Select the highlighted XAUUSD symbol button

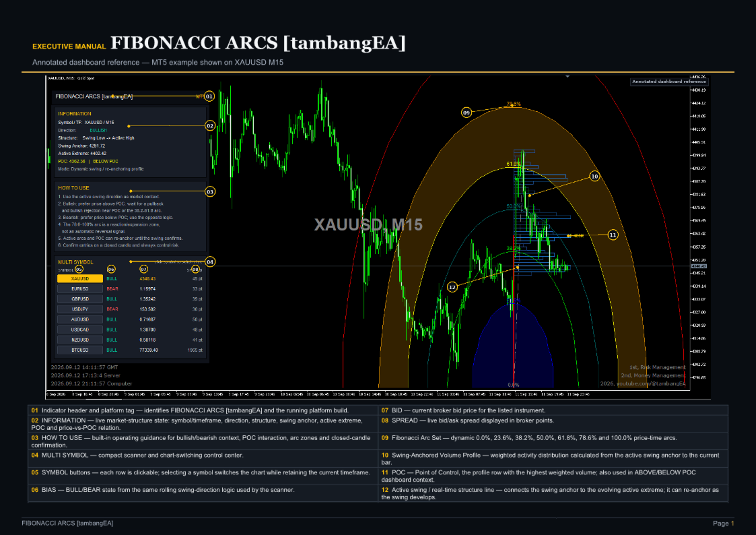80,279
